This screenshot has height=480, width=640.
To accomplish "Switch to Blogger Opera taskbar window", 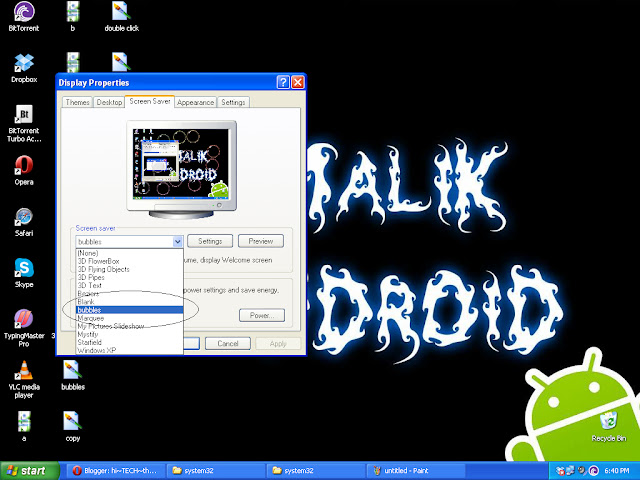I will pos(116,471).
